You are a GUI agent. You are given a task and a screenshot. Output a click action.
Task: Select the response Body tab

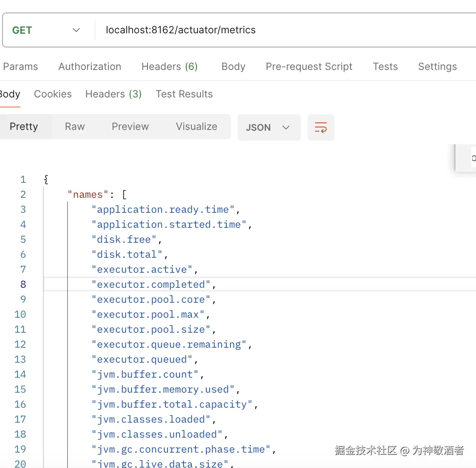[x=10, y=94]
